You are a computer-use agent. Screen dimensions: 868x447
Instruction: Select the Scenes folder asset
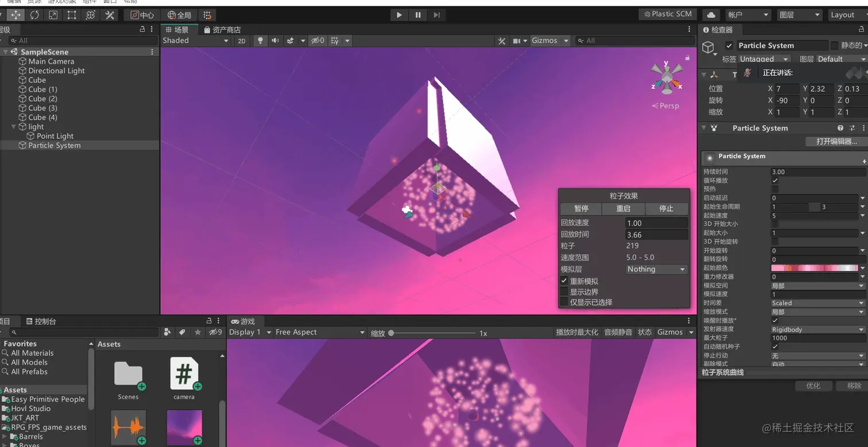pos(128,380)
